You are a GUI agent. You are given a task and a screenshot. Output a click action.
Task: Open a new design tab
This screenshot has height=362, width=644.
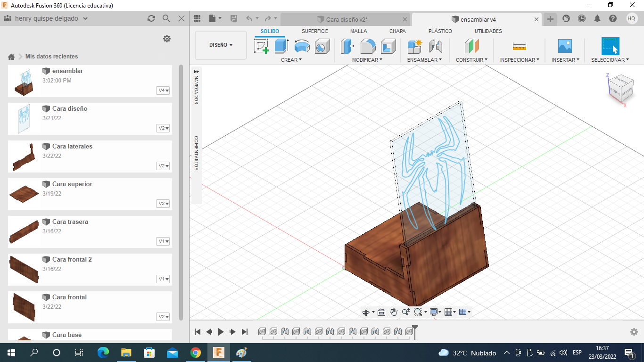550,19
